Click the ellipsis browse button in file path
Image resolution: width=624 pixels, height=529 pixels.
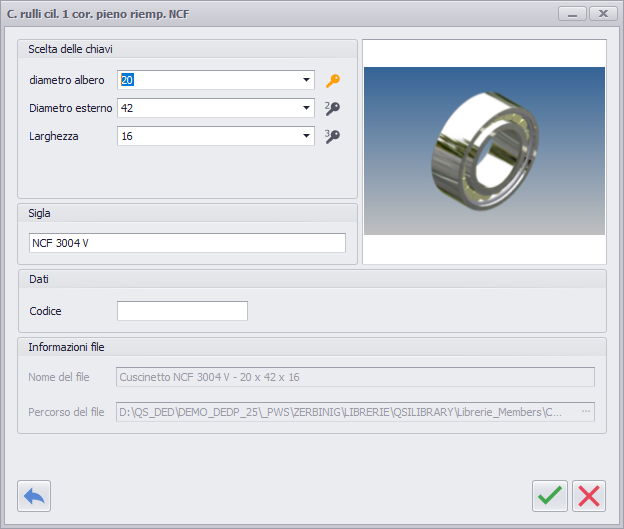(x=586, y=412)
